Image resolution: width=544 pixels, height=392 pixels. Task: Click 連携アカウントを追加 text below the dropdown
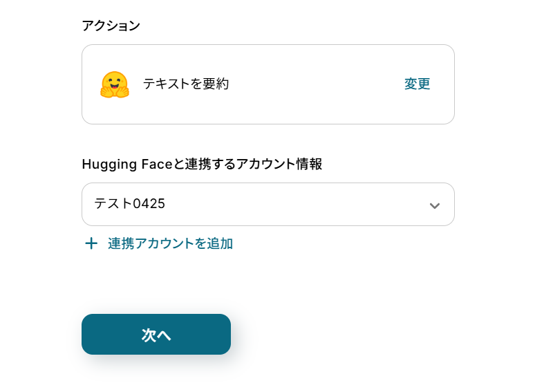pyautogui.click(x=170, y=243)
